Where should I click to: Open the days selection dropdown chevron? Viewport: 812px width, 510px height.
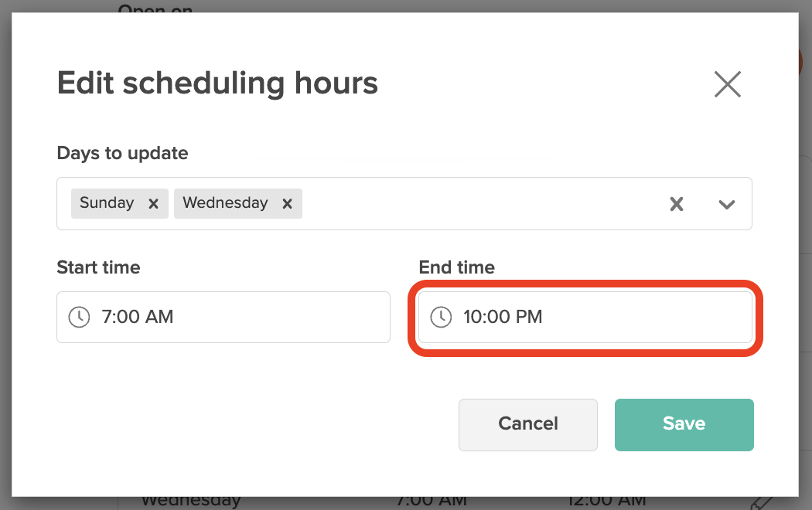726,205
